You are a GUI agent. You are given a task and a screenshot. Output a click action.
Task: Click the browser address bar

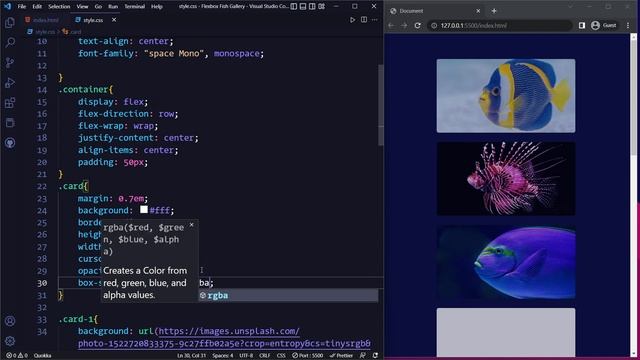500,25
